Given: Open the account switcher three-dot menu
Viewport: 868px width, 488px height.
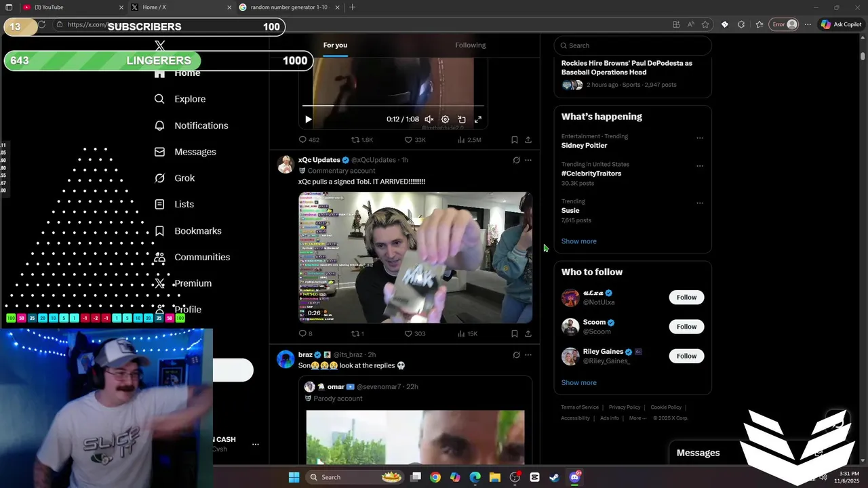Looking at the screenshot, I should click(x=256, y=445).
